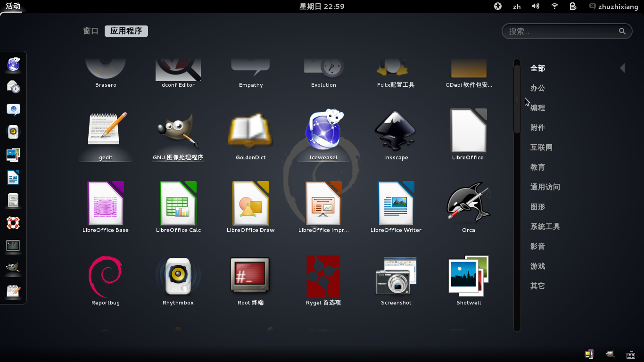Click Rhythmbox speaker icon in the dash

tap(13, 132)
